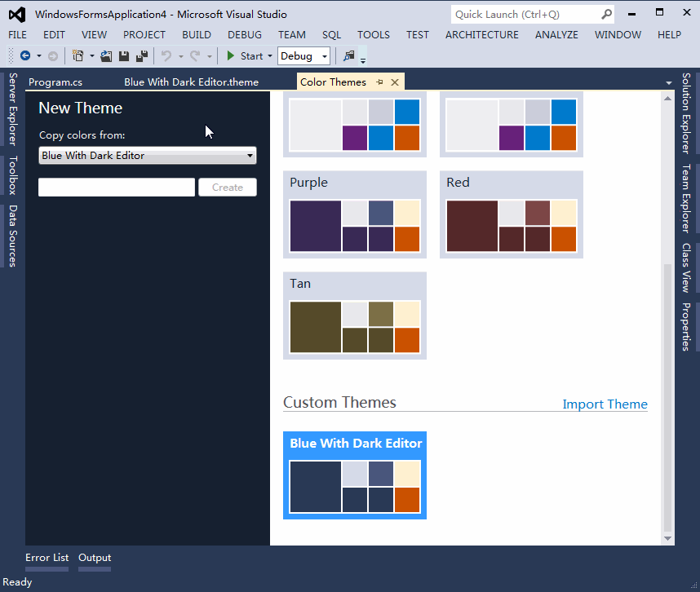Image resolution: width=700 pixels, height=592 pixels.
Task: Open the document tab list dropdown arrow
Action: click(668, 83)
